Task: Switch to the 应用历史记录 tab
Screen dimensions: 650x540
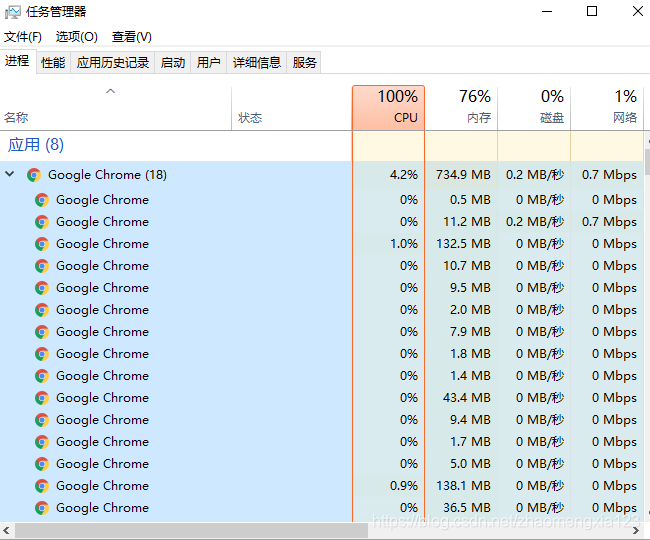Action: (x=113, y=63)
